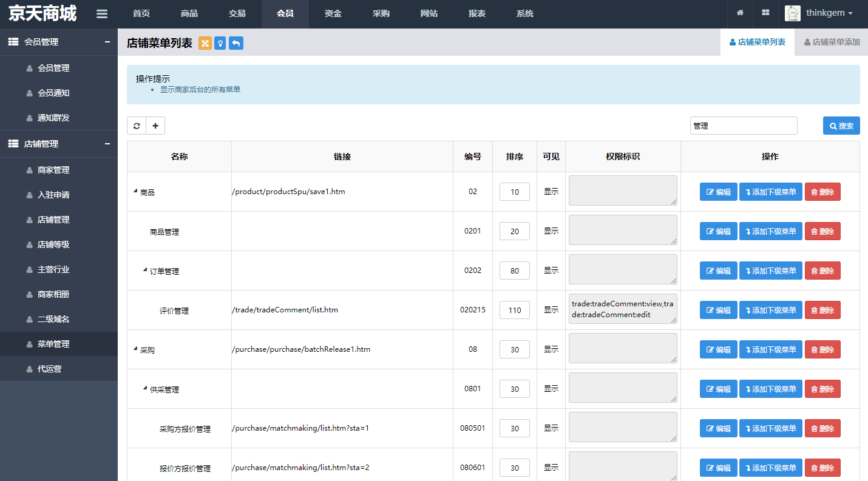Open the 首页 top menu
The height and width of the screenshot is (481, 868).
coord(141,13)
